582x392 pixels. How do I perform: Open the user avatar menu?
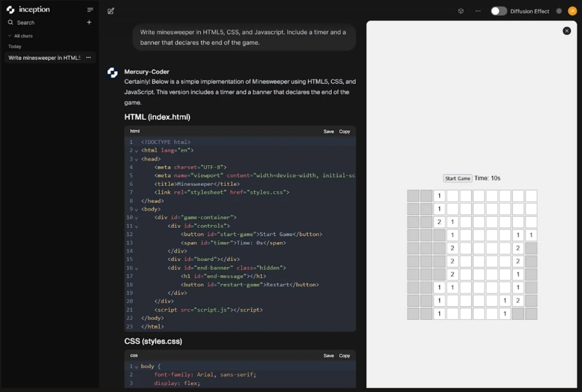pyautogui.click(x=572, y=11)
